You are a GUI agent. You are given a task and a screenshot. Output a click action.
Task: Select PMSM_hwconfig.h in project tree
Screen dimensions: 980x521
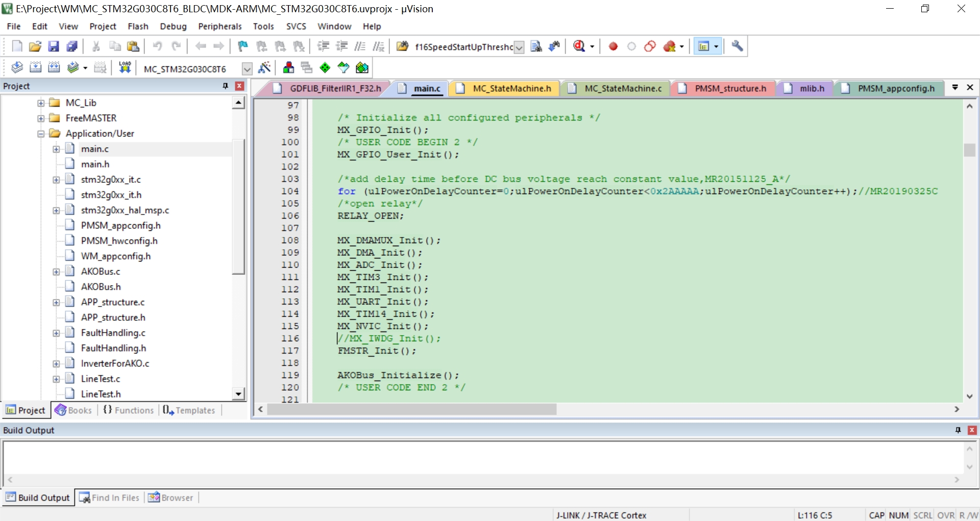pyautogui.click(x=119, y=241)
